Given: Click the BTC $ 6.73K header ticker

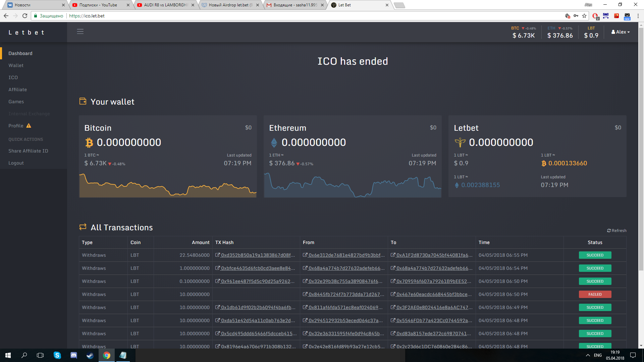Looking at the screenshot, I should pos(524,32).
